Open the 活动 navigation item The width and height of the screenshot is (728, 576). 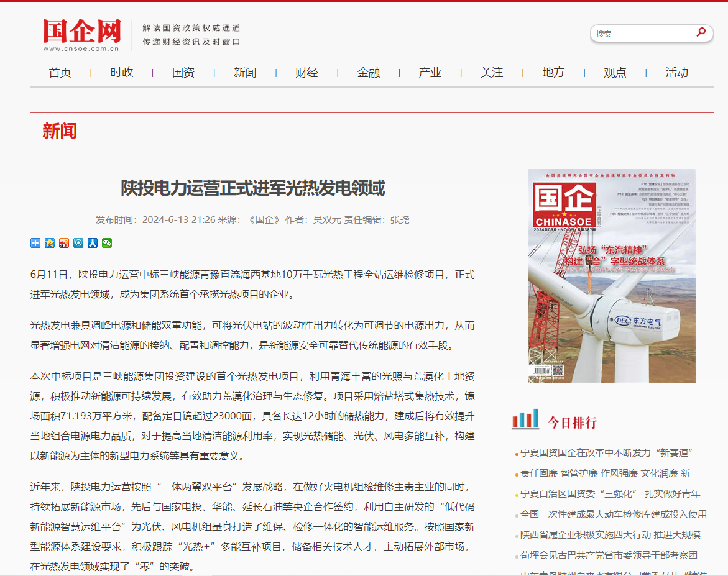click(676, 73)
